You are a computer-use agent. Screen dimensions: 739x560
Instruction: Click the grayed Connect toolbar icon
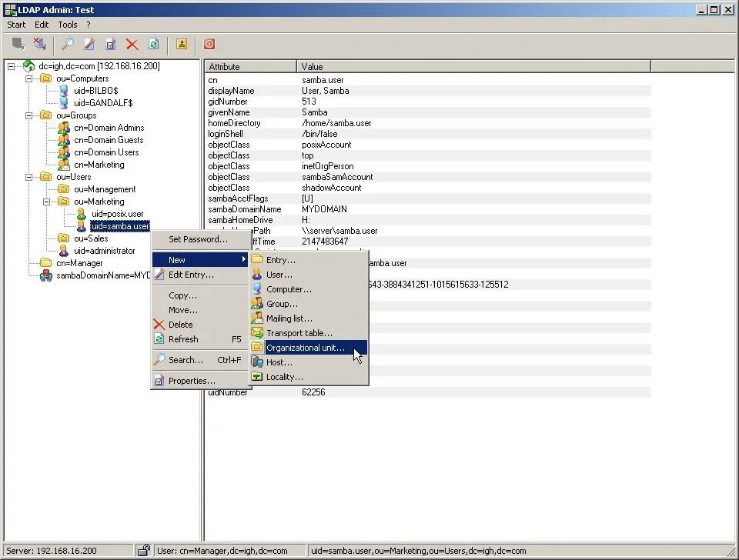point(18,45)
